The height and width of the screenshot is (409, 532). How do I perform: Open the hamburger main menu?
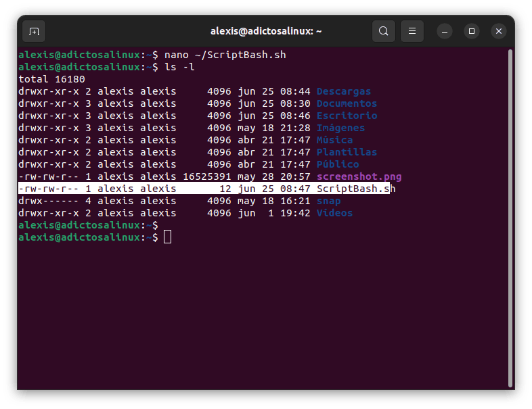pos(412,31)
